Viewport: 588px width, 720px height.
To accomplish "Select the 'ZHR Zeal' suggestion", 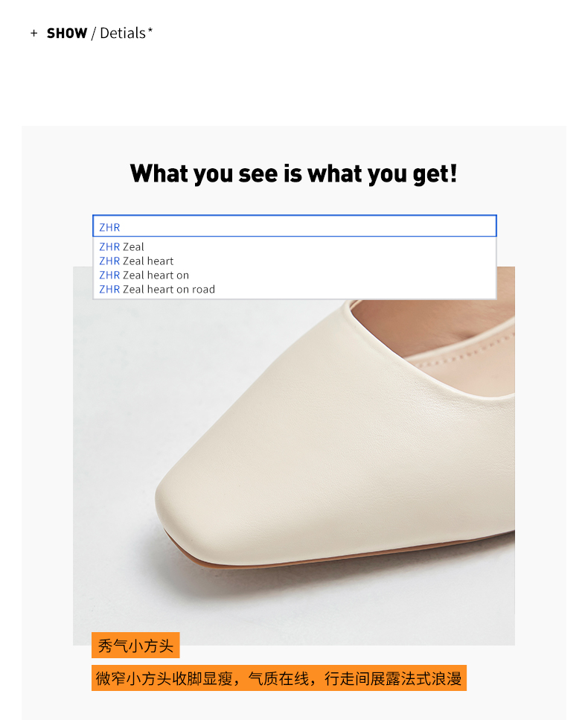I will (295, 246).
